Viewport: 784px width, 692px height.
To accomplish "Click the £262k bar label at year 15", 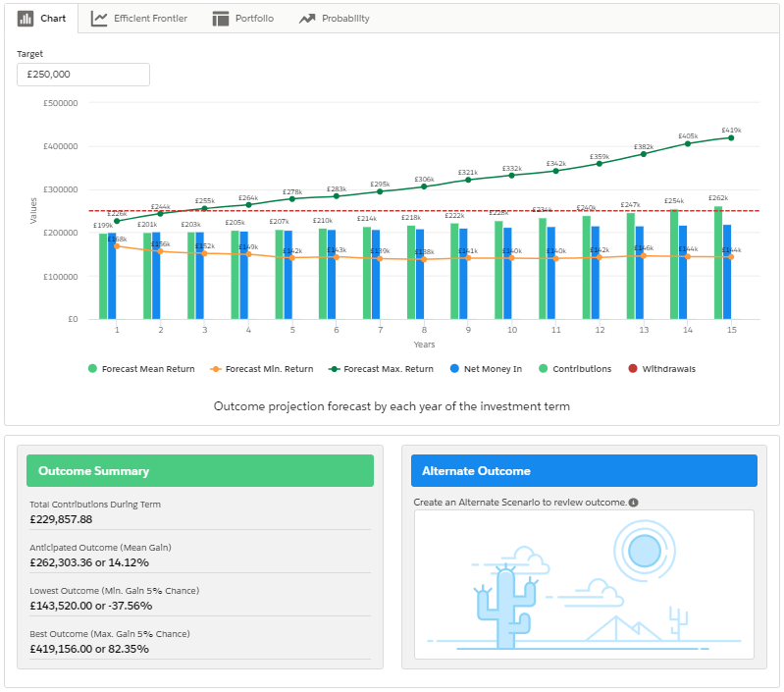I will pos(718,198).
